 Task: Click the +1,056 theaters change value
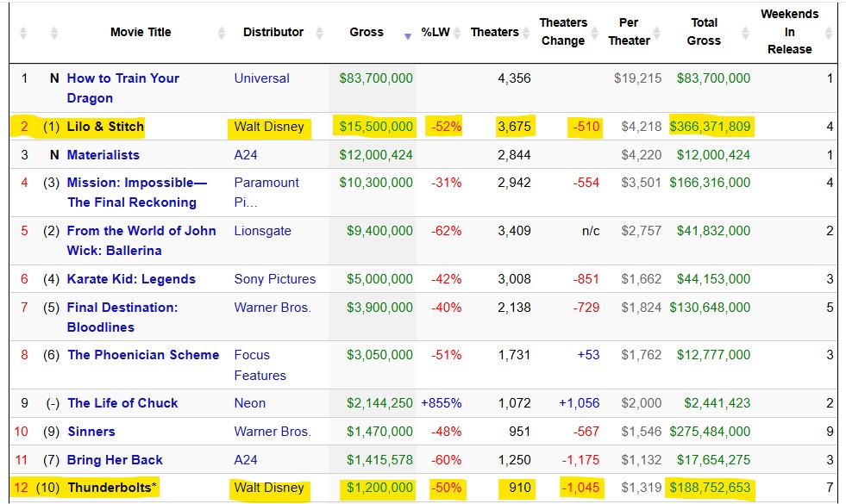579,403
